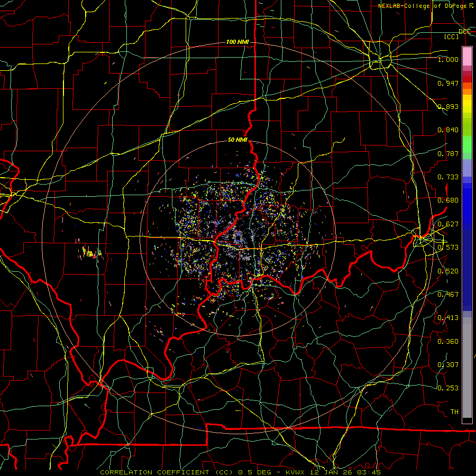
Task: Click the 50 NMI range ring label
Action: (x=237, y=140)
